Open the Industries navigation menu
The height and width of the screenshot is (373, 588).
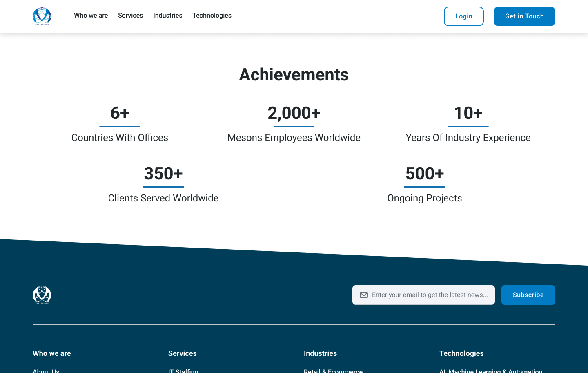pyautogui.click(x=168, y=16)
